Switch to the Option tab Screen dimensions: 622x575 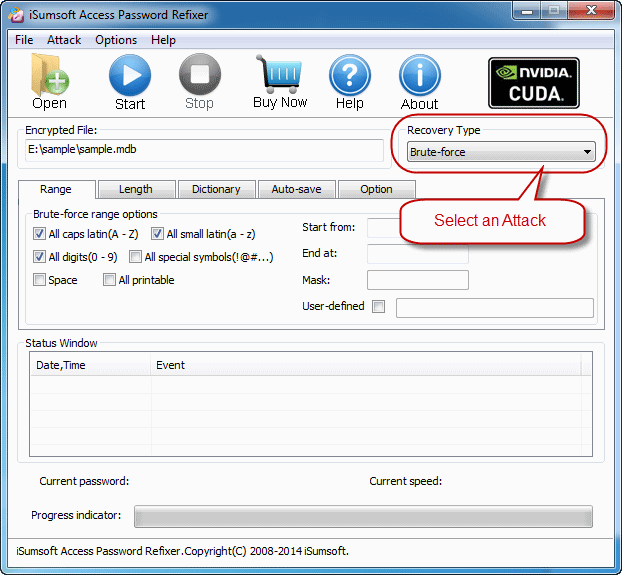pyautogui.click(x=376, y=189)
